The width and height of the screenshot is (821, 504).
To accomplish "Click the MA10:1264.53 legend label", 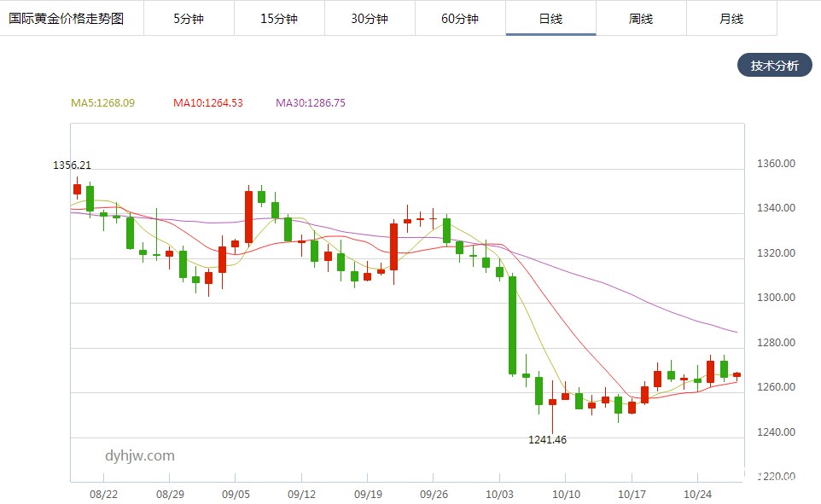I will (x=207, y=103).
